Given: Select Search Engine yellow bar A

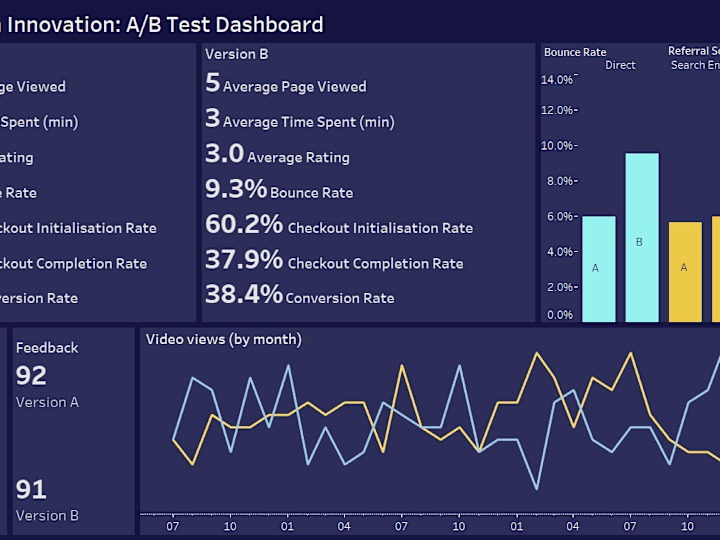Looking at the screenshot, I should [685, 272].
